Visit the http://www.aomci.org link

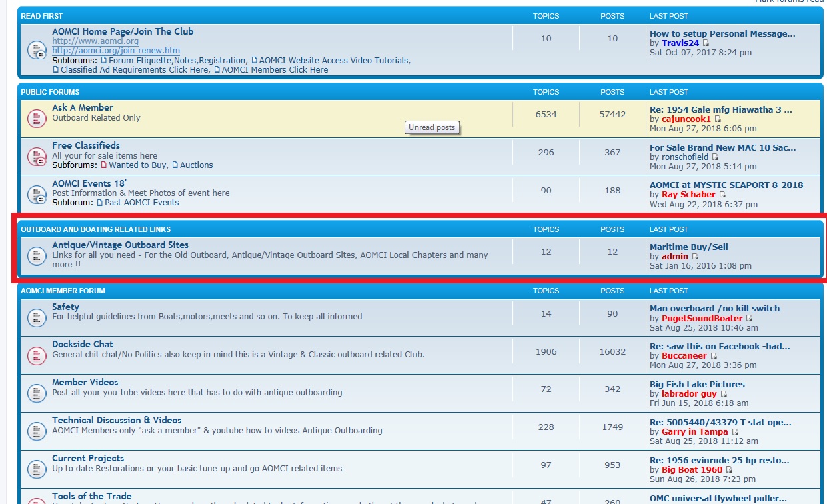[x=95, y=41]
